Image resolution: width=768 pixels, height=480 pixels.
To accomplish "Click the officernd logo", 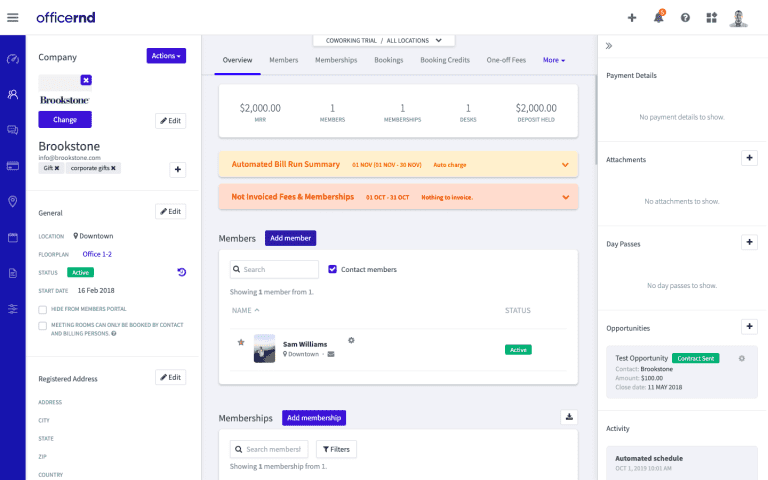I will coord(66,18).
